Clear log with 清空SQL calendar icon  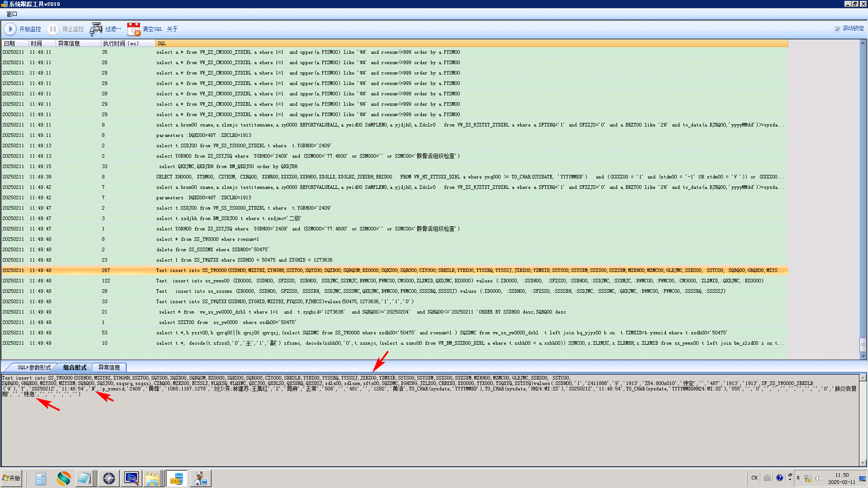click(133, 29)
